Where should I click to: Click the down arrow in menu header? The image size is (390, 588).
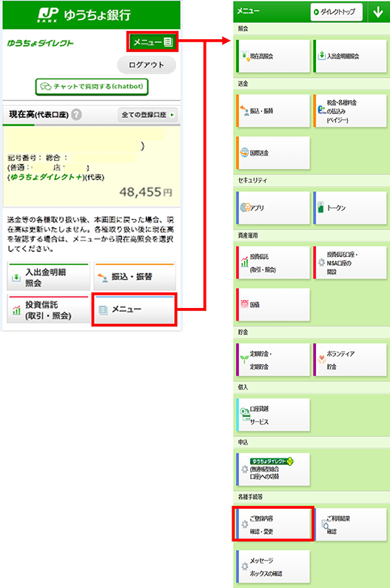pyautogui.click(x=378, y=12)
